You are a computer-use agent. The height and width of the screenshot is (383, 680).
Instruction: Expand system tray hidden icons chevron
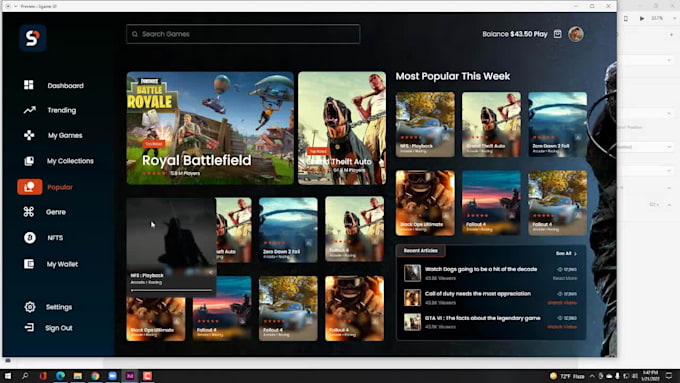[592, 376]
